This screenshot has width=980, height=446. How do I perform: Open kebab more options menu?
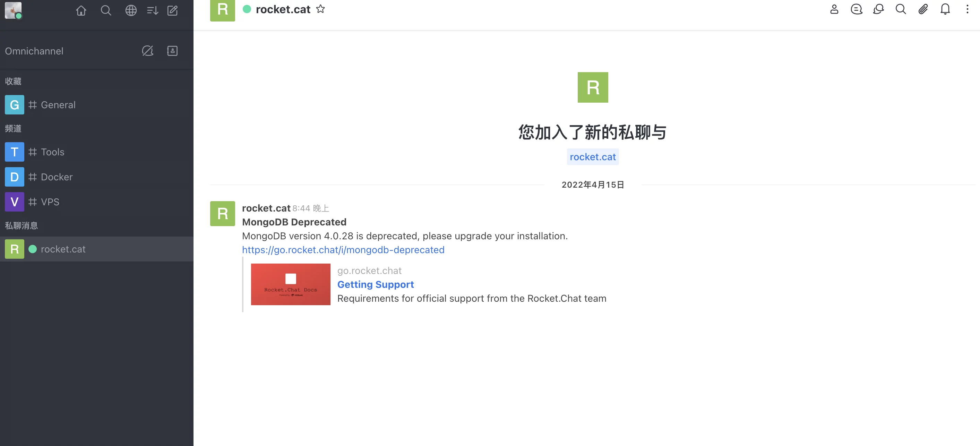[967, 9]
